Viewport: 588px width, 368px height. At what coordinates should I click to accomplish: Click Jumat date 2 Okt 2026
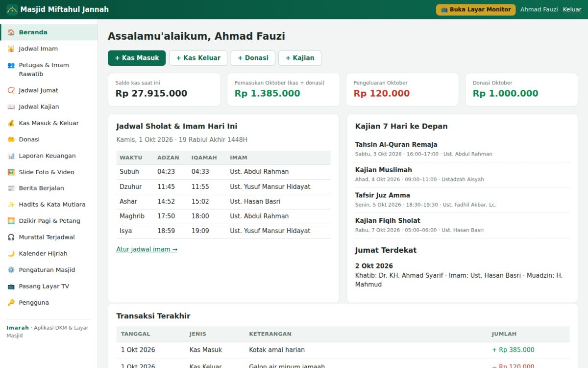point(374,266)
